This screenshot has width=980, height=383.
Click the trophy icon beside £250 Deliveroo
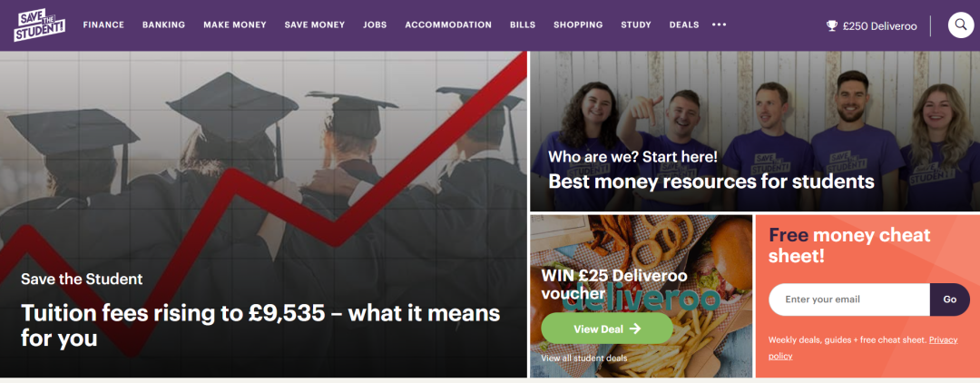[831, 25]
